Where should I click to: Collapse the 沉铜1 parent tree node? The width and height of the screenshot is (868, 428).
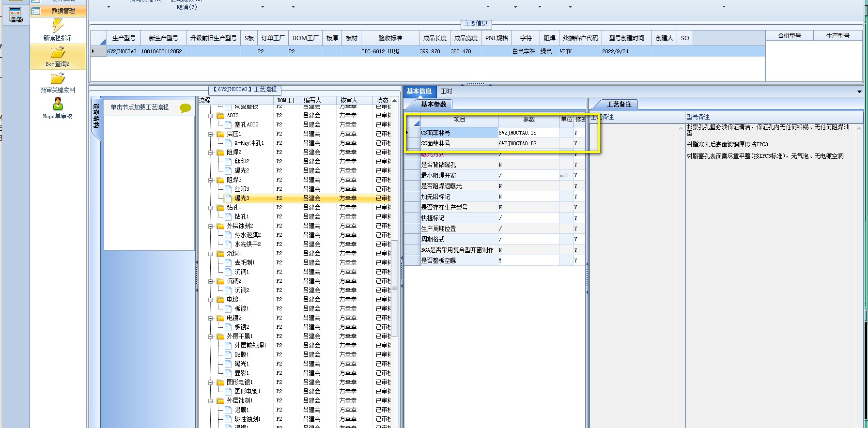(212, 254)
